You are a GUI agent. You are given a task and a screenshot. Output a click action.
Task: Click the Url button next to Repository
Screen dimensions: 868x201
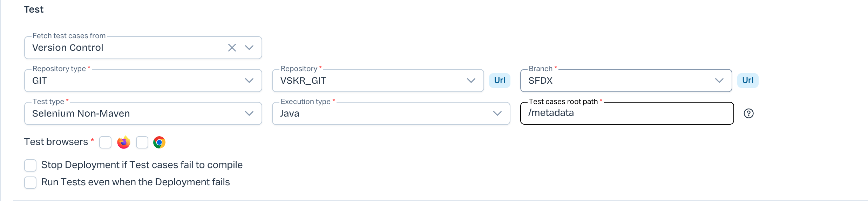(500, 81)
